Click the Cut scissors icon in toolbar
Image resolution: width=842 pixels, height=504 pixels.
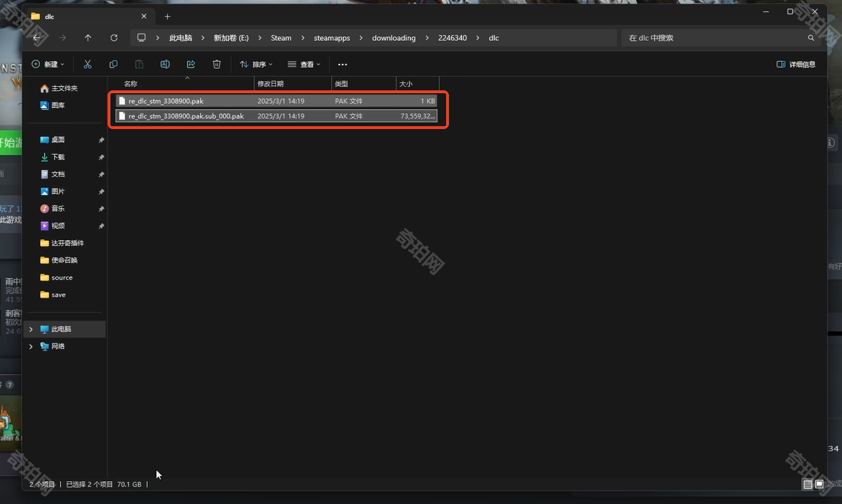pyautogui.click(x=87, y=65)
